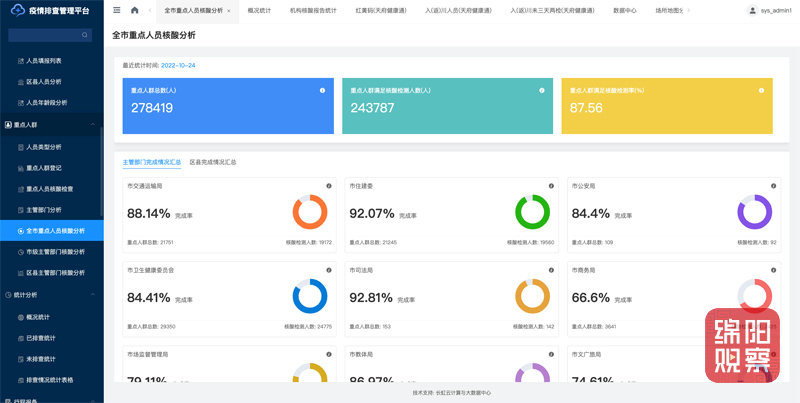Screen dimensions: 800x403
Task: Open info icon on 市司法局 card
Action: click(551, 270)
